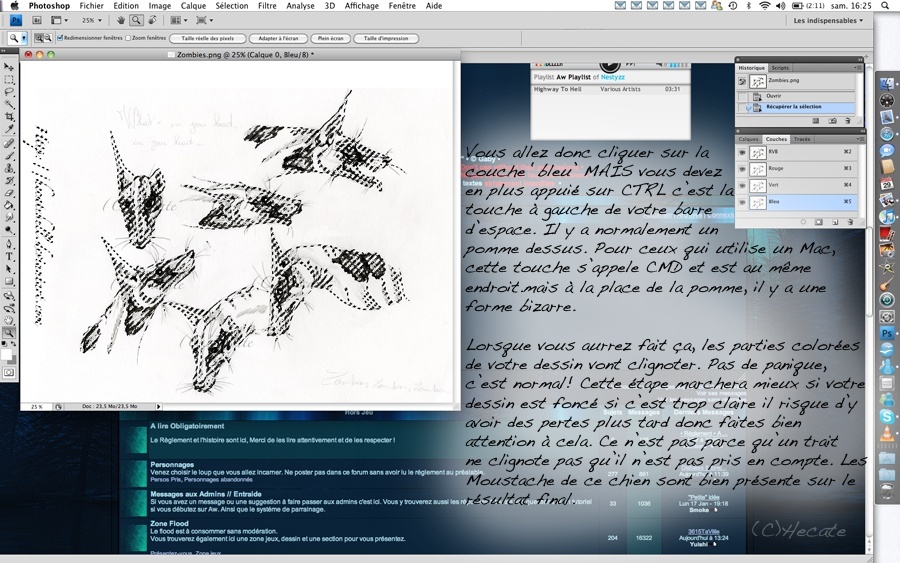The width and height of the screenshot is (900, 563).
Task: Set history brush source on Zombies.png snapshot
Action: click(x=742, y=81)
